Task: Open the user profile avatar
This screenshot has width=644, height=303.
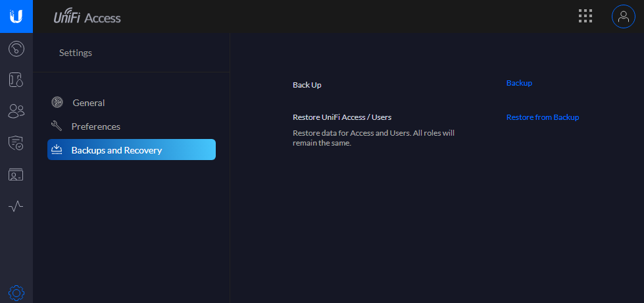Action: 623,16
